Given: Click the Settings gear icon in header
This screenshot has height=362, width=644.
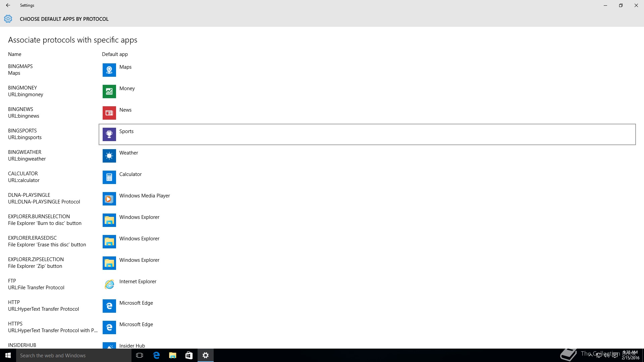Looking at the screenshot, I should pyautogui.click(x=8, y=19).
